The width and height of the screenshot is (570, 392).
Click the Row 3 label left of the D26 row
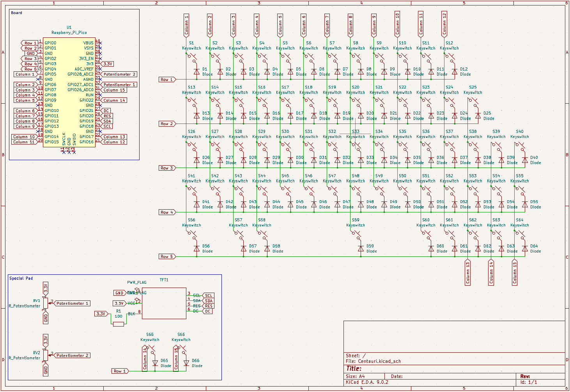click(x=167, y=168)
